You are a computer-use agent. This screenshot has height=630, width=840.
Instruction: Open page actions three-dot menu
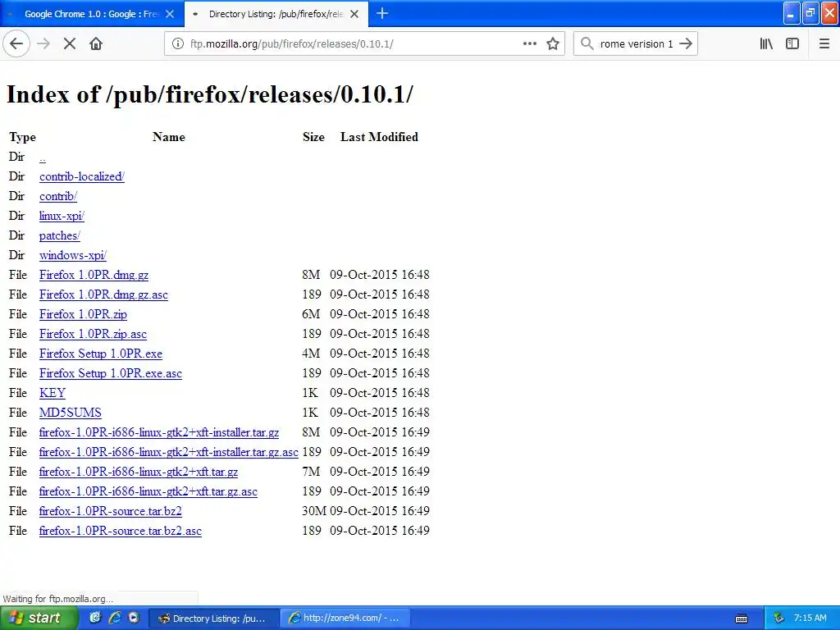coord(530,44)
